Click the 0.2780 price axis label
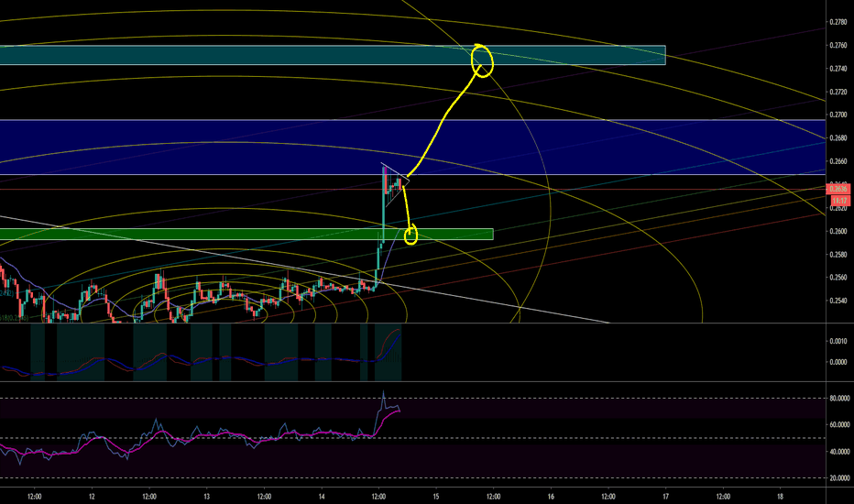Screen dimensions: 854x504 [x=838, y=22]
